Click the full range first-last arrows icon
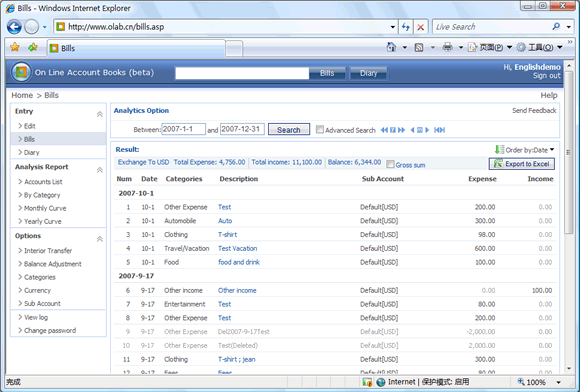580x392 pixels. click(439, 130)
